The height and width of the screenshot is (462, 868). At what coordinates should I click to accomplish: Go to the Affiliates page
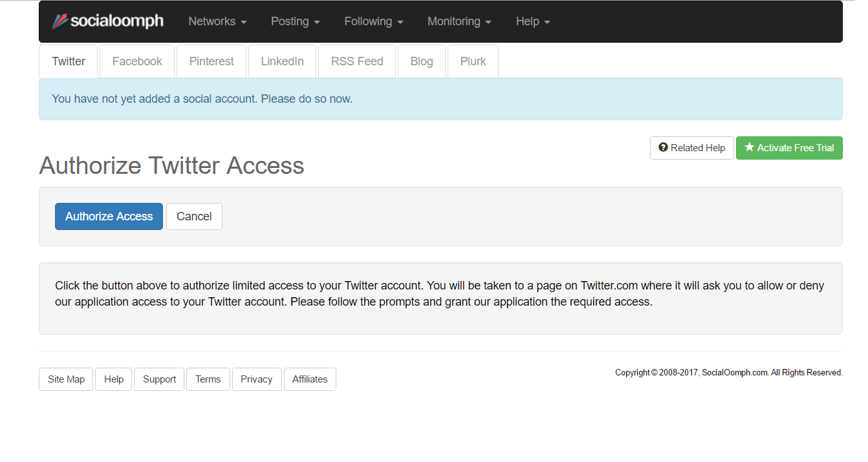(310, 379)
